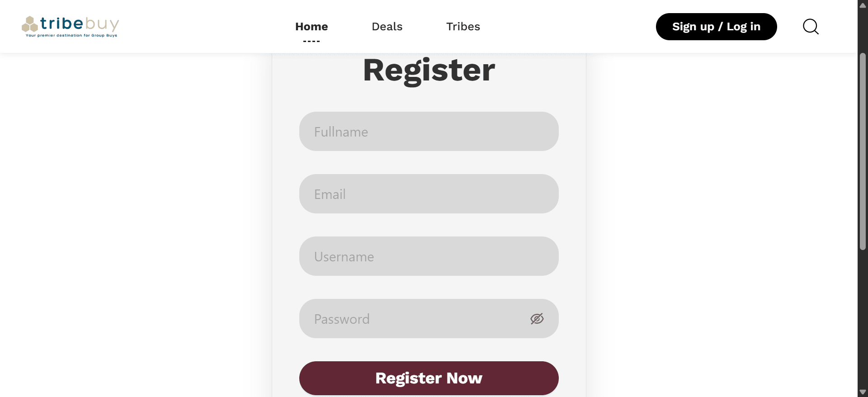Open the Deals page
Screen dimensions: 868x397
387,27
